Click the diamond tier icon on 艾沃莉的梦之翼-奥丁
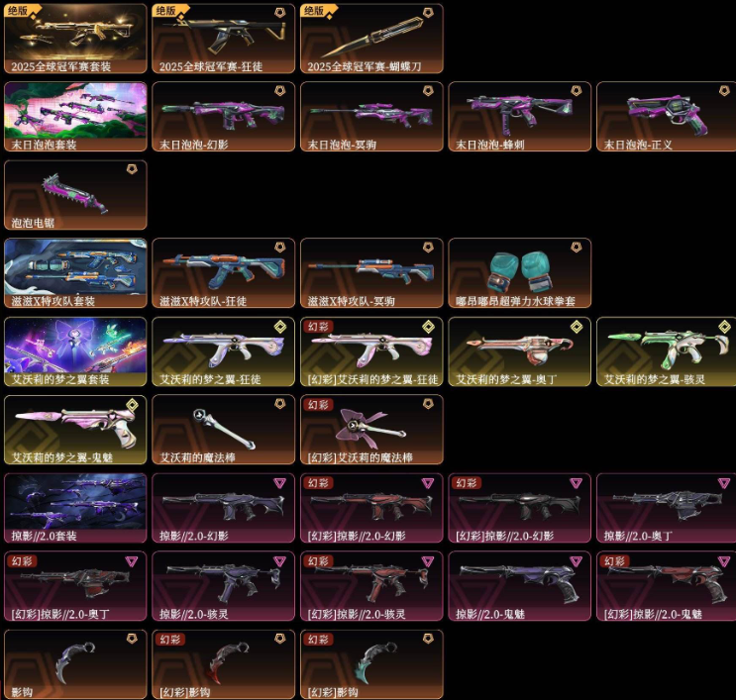The image size is (736, 700). (x=577, y=326)
